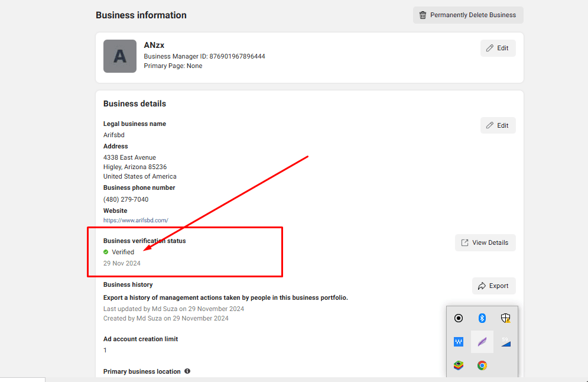Click the blue waveform audio tray icon
Viewport: 588px width, 382px height.
click(459, 342)
